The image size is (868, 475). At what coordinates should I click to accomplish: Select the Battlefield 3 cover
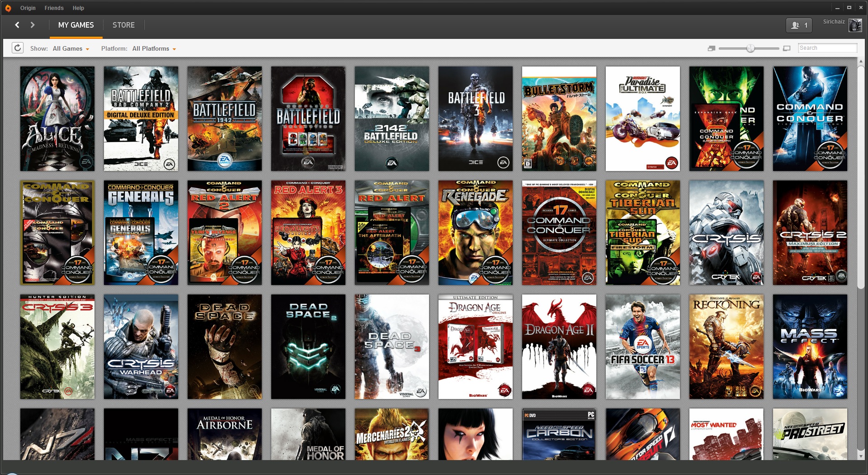pyautogui.click(x=476, y=119)
